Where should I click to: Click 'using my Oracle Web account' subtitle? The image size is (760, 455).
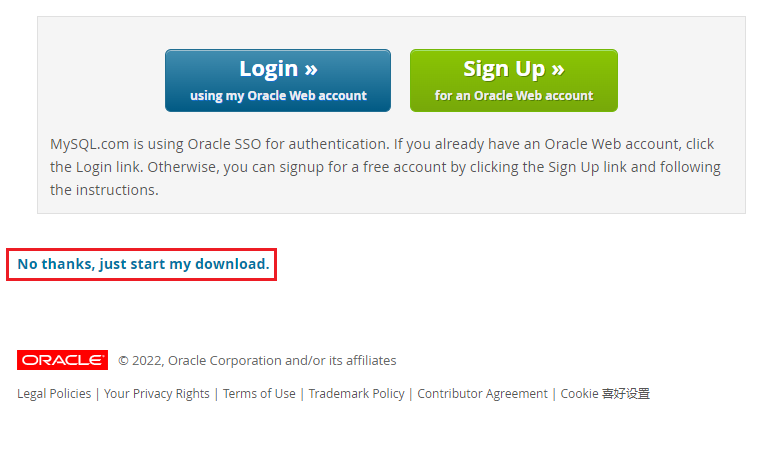(278, 95)
